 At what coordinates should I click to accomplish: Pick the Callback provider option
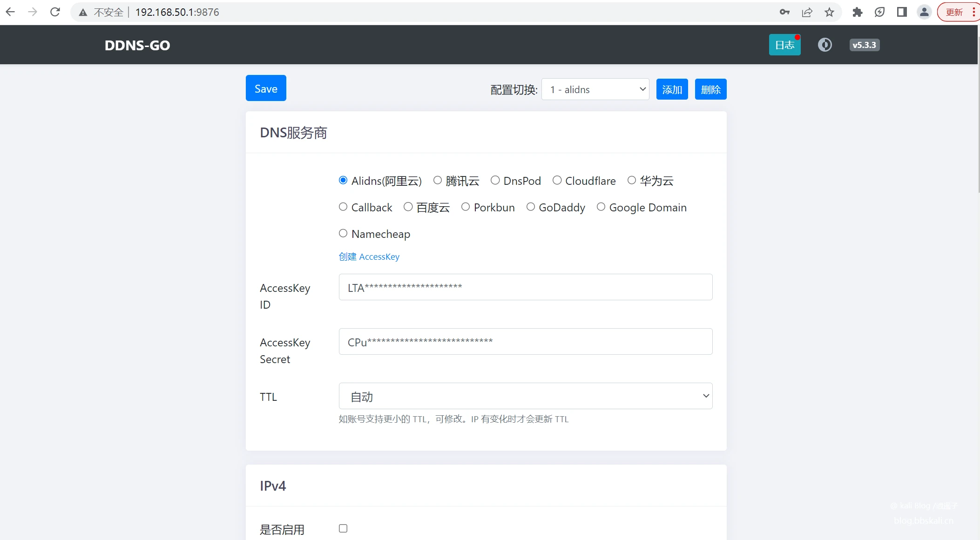[x=343, y=207]
